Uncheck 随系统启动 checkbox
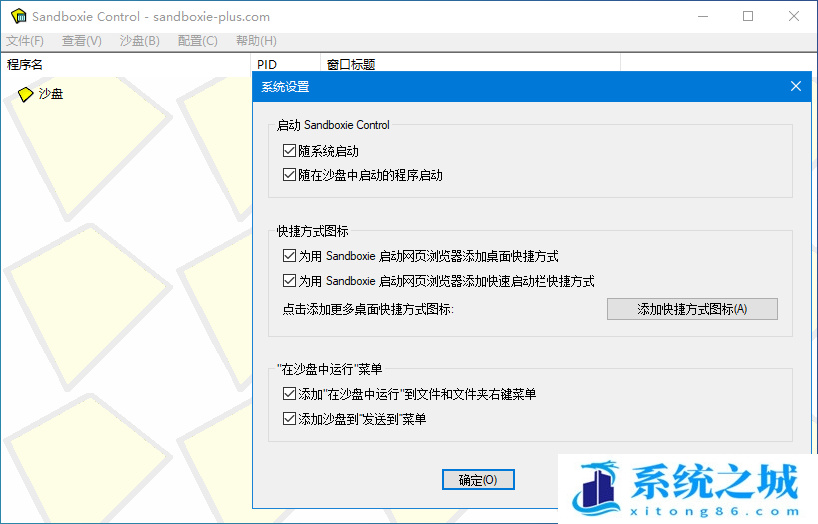Viewport: 818px width, 524px height. (290, 152)
